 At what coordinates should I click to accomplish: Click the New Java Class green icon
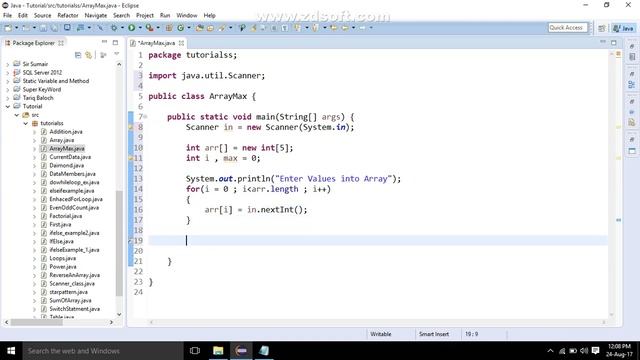(x=180, y=28)
